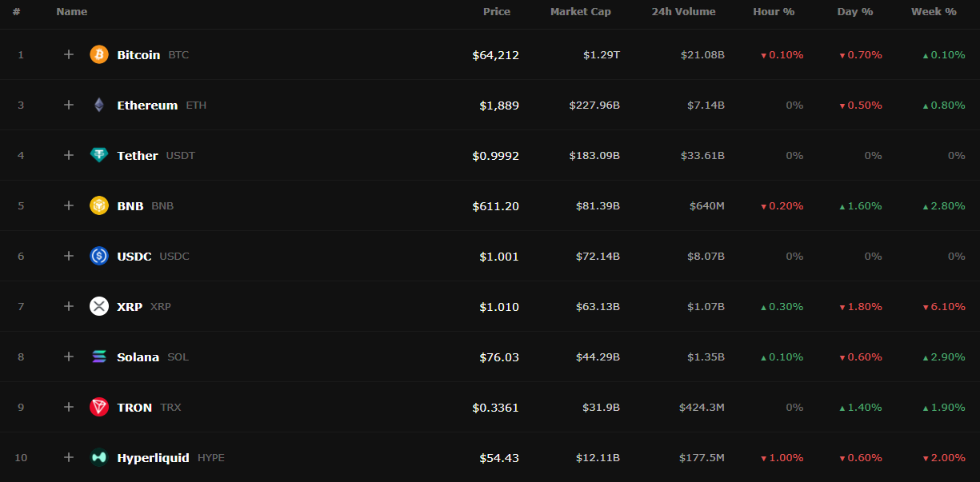Open the Tether coin name link
This screenshot has height=482, width=980.
click(138, 156)
